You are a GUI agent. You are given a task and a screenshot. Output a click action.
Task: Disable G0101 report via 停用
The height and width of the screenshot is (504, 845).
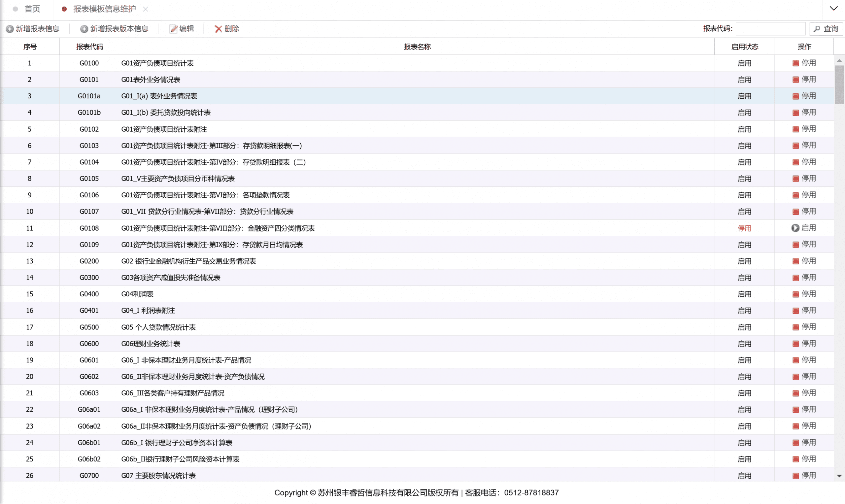tap(808, 80)
